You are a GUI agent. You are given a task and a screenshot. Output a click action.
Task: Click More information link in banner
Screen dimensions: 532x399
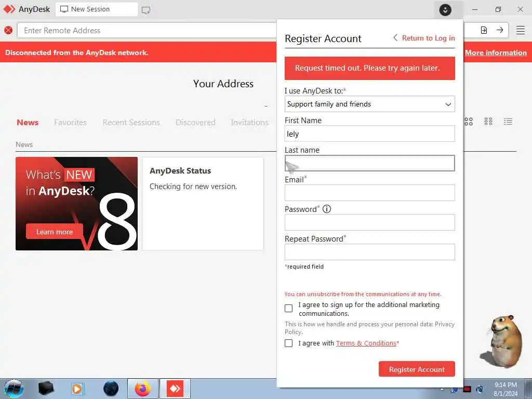click(496, 52)
